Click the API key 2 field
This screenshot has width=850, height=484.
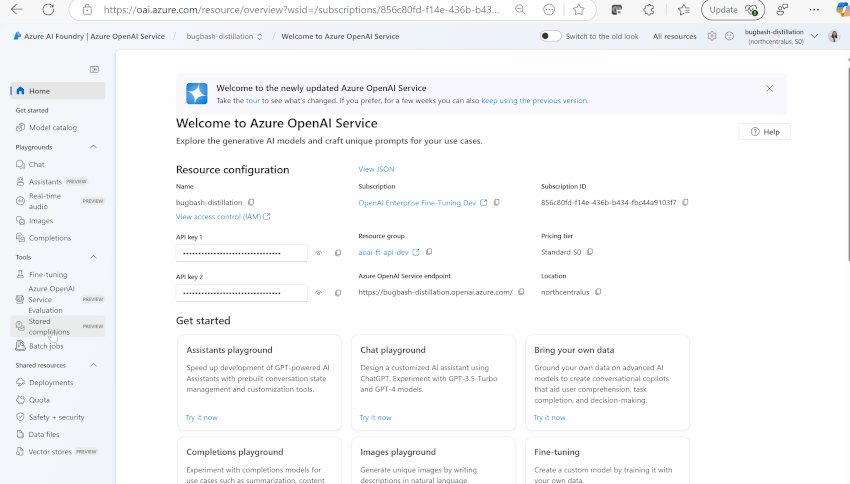point(241,293)
